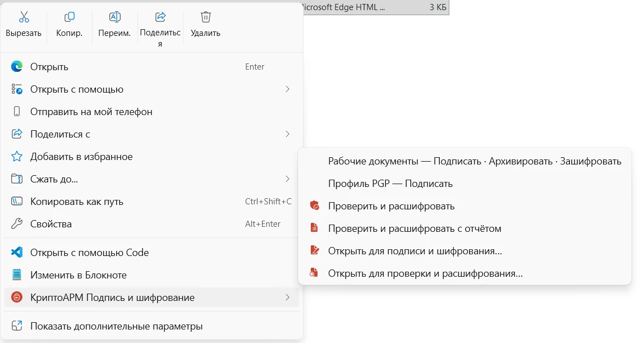
Task: Click the Share icon in top row
Action: point(160,17)
